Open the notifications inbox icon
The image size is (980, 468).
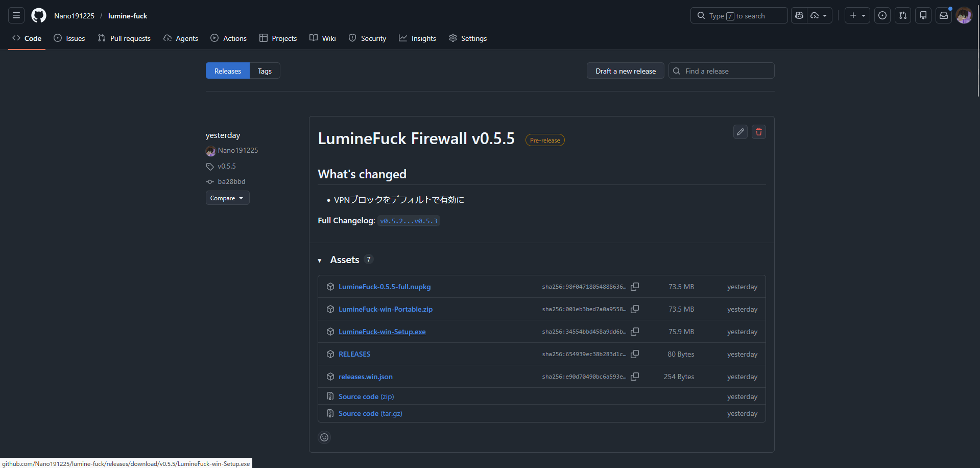943,16
